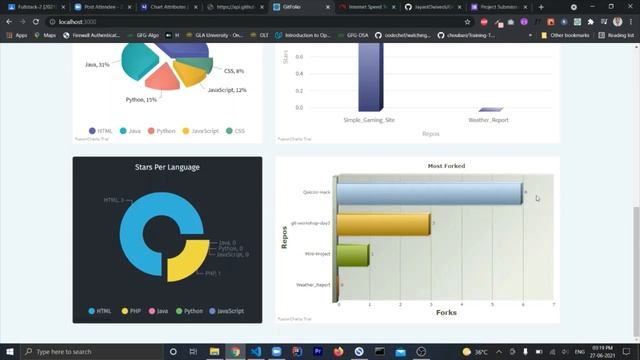The width and height of the screenshot is (640, 360).
Task: Launch Cortana from the taskbar circle
Action: (x=173, y=351)
